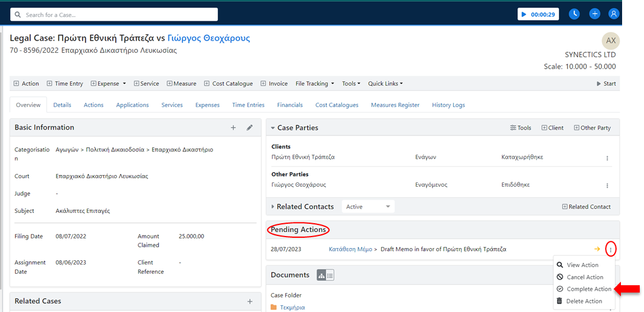Expand the Related Contacts section
The height and width of the screenshot is (312, 644).
[x=273, y=207]
